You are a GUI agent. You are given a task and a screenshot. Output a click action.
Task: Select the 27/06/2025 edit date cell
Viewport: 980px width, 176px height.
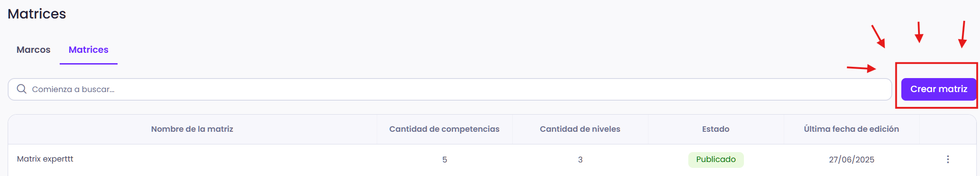point(852,159)
